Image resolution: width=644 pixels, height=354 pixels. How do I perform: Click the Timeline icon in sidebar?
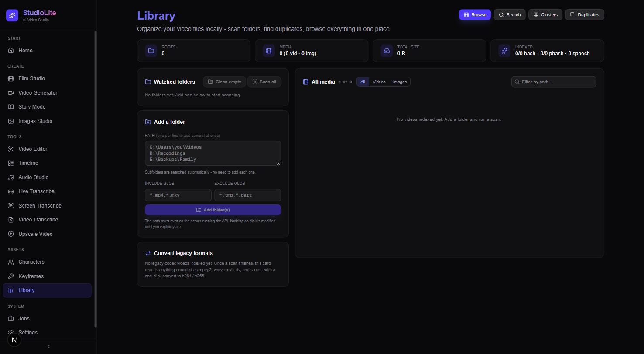tap(11, 163)
